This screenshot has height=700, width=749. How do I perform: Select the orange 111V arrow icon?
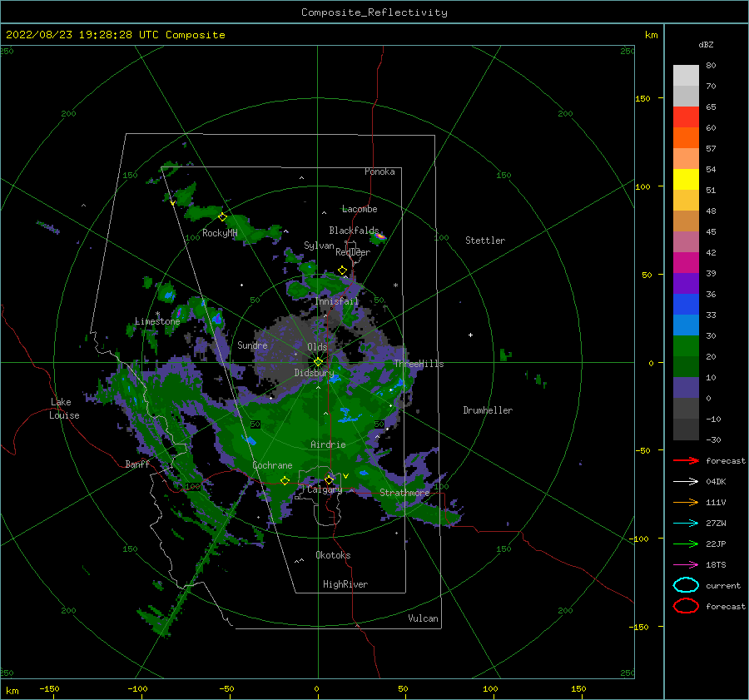point(686,502)
